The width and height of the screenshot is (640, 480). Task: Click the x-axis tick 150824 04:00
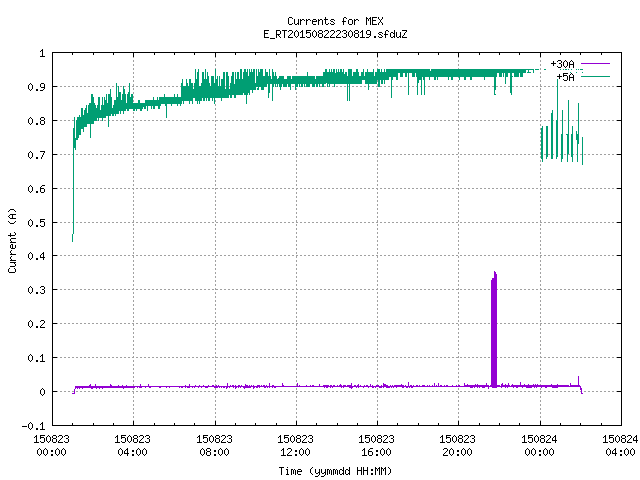coord(620,446)
